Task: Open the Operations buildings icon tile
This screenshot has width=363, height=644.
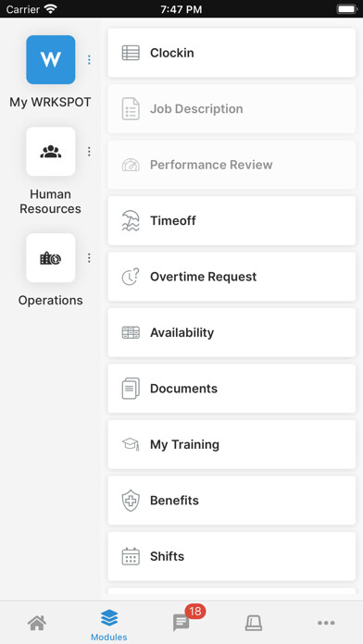Action: 51,258
